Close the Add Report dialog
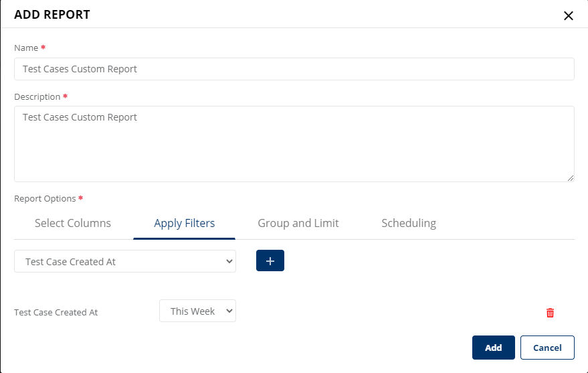Screen dimensions: 588x373 [568, 16]
